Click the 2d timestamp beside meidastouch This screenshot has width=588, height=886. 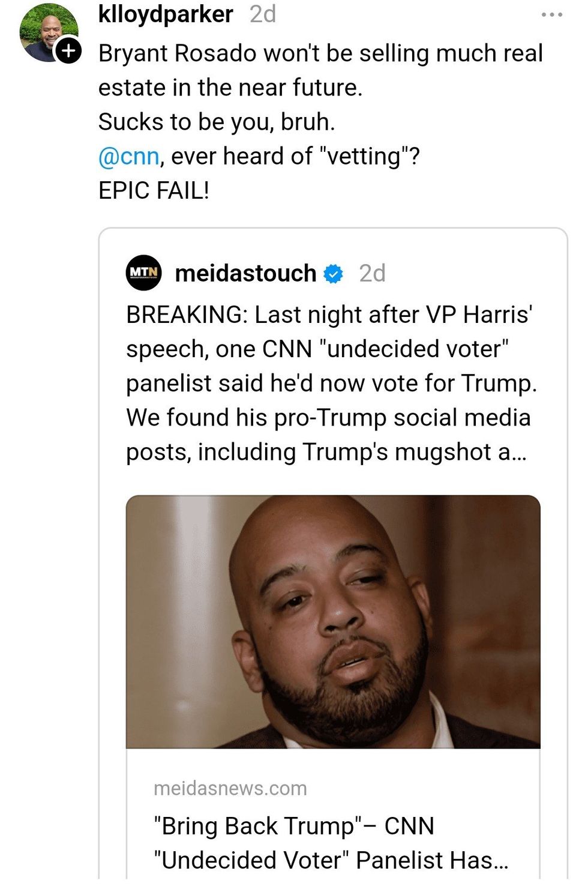click(x=372, y=273)
